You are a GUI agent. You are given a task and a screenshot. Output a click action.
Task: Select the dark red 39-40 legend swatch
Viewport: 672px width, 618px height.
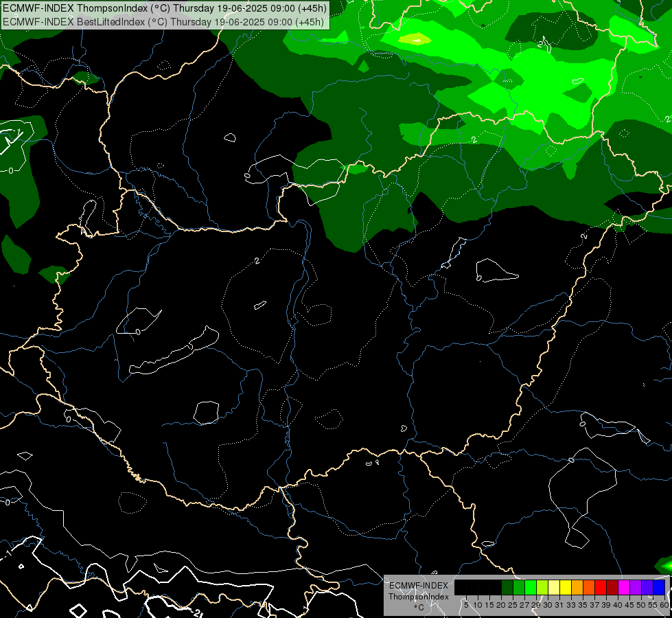612,587
